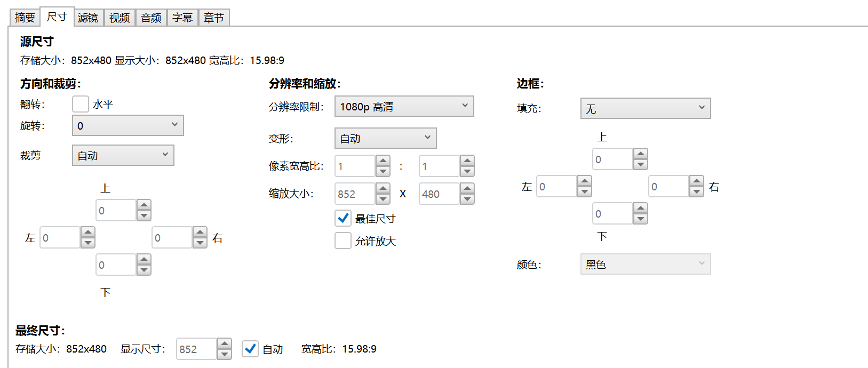868x368 pixels.
Task: Decrease the final display size 852 value
Action: (225, 354)
